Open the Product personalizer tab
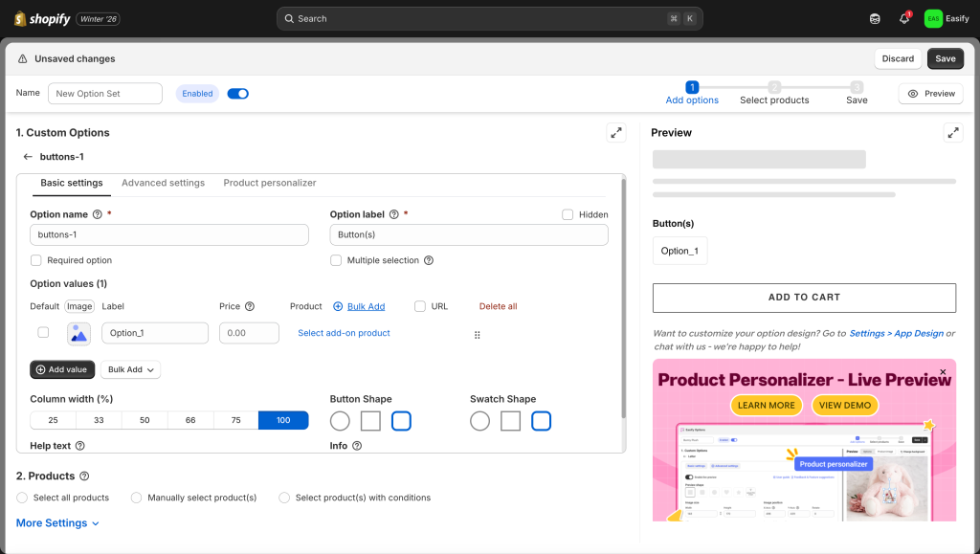This screenshot has width=980, height=554. pos(270,183)
